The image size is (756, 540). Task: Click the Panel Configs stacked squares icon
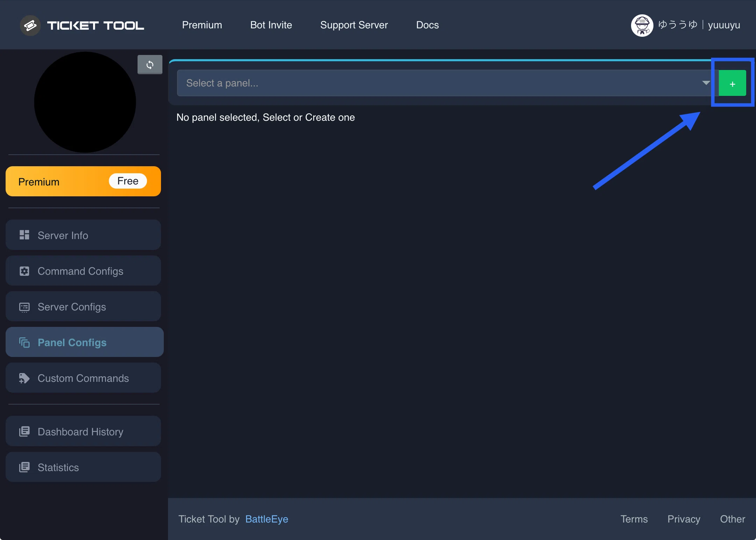click(24, 342)
